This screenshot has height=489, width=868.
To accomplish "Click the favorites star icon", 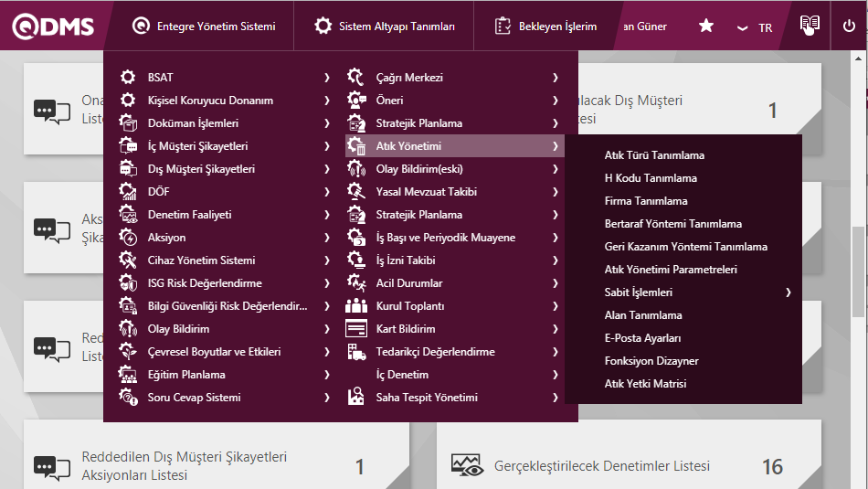I will coord(705,27).
